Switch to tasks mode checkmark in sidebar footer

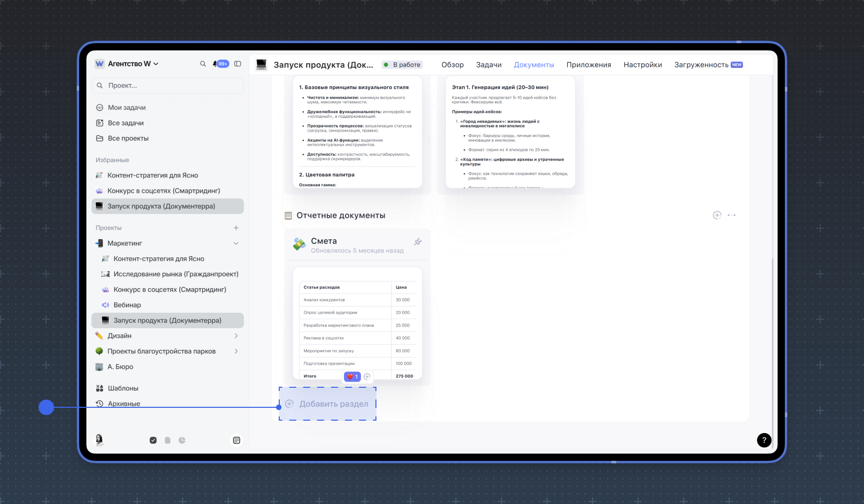click(x=153, y=440)
